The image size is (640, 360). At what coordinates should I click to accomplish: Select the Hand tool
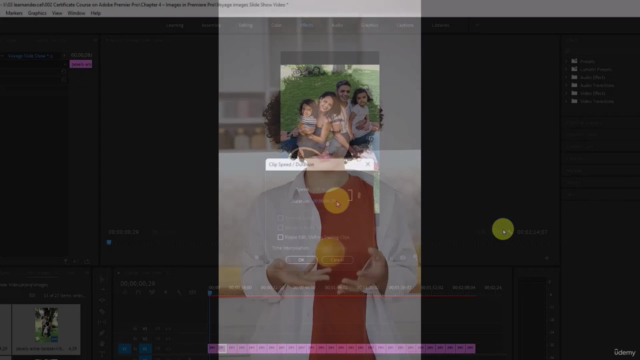pyautogui.click(x=102, y=344)
